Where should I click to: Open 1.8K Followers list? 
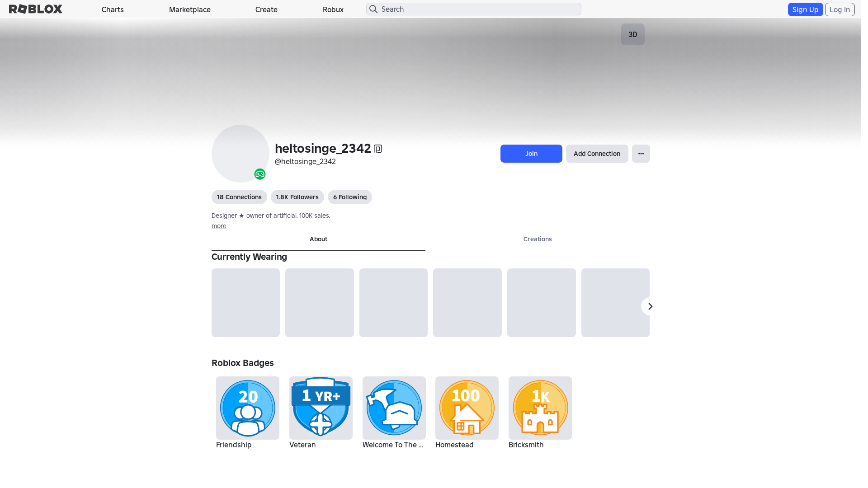click(x=297, y=197)
